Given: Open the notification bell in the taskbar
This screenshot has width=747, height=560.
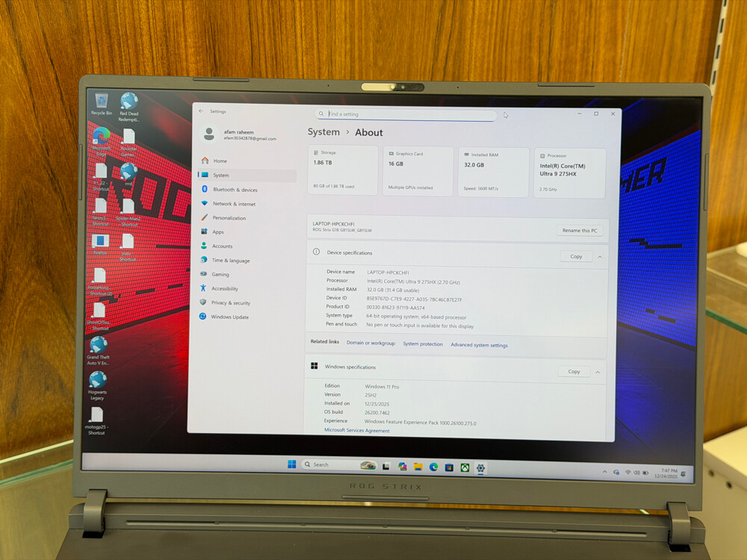Looking at the screenshot, I should pos(684,474).
